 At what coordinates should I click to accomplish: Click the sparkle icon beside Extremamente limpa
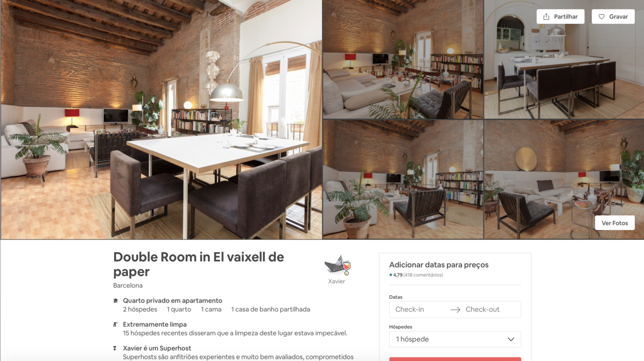[x=116, y=325]
